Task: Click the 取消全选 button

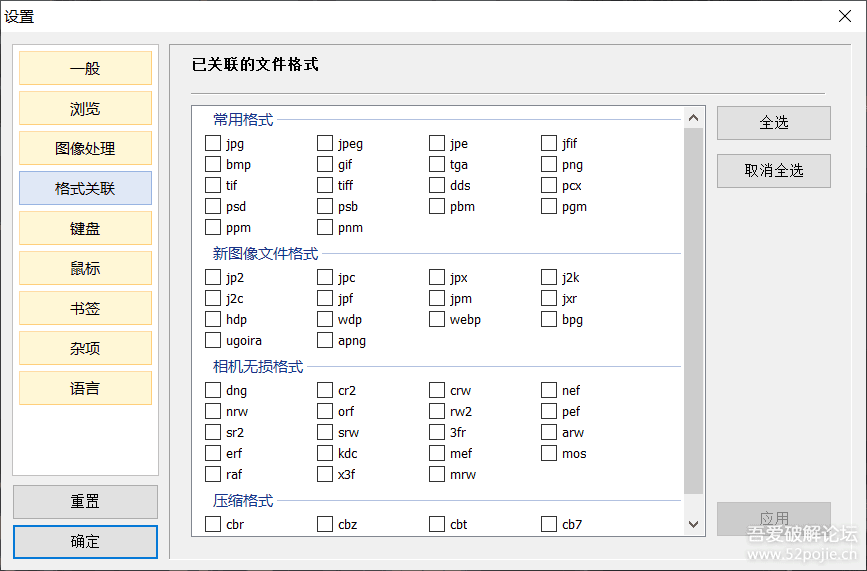Action: [x=774, y=171]
